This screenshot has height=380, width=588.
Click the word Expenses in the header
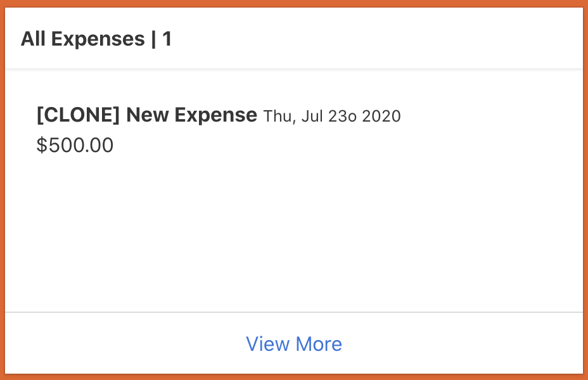click(x=98, y=39)
